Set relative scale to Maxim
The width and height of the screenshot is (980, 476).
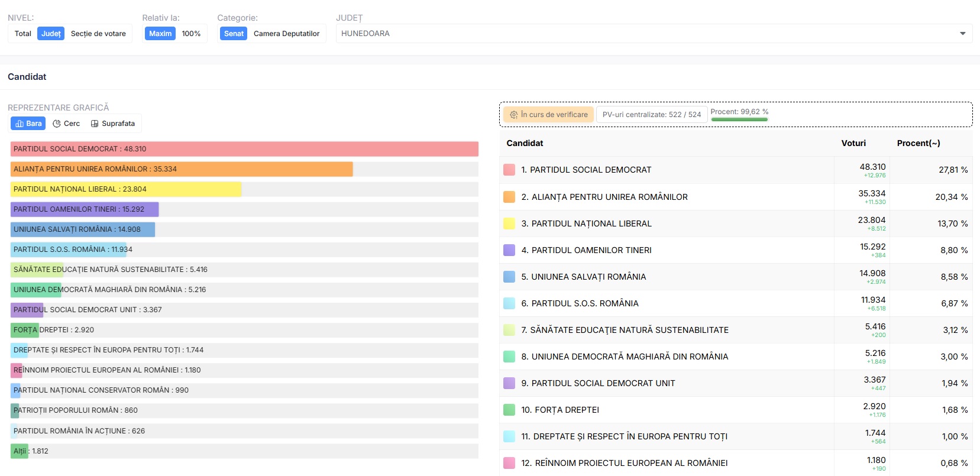click(x=160, y=34)
